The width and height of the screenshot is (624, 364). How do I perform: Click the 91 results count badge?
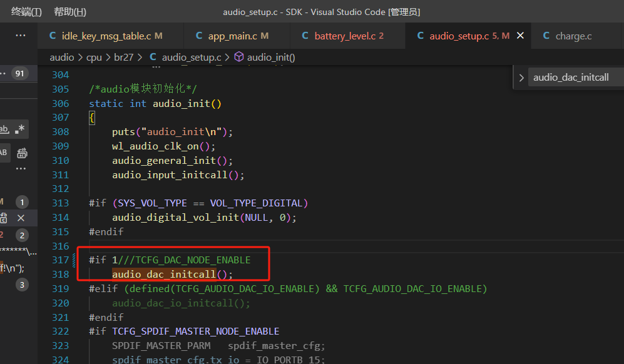(19, 74)
